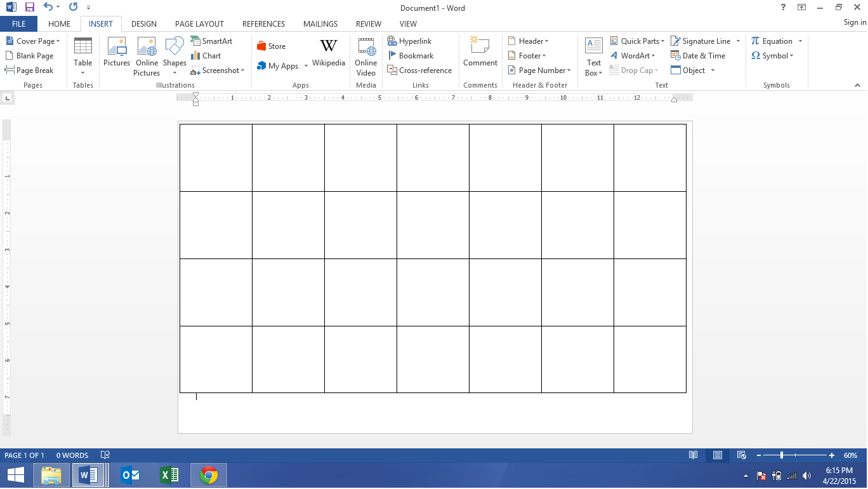
Task: Insert an Online Video
Action: pos(365,56)
